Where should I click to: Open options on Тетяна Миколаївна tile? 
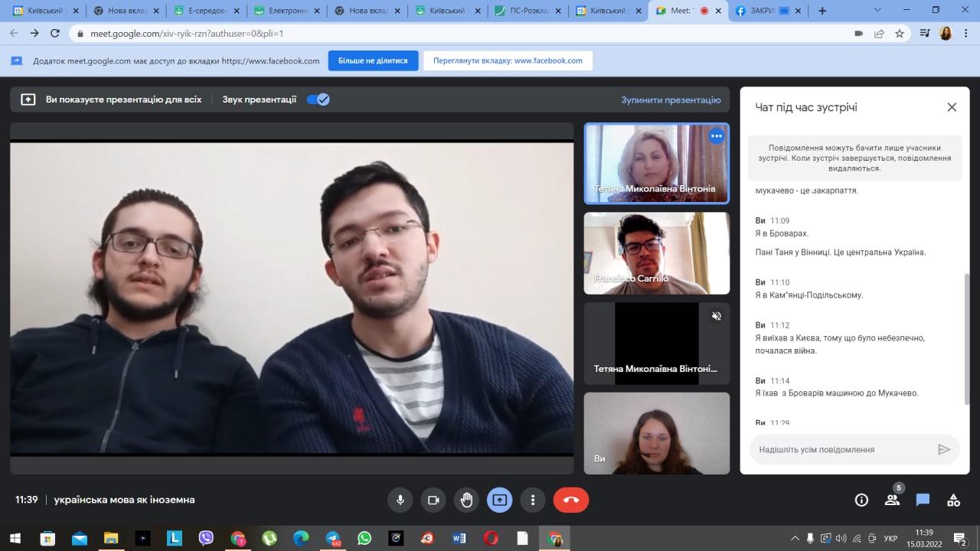(x=717, y=136)
